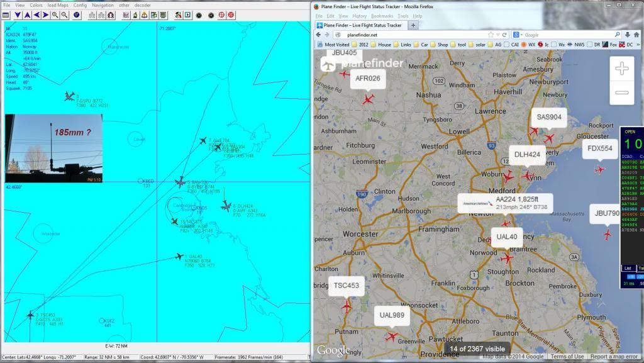Select the UAL989 plane on Plane Finder map
The height and width of the screenshot is (363, 644).
(391, 337)
